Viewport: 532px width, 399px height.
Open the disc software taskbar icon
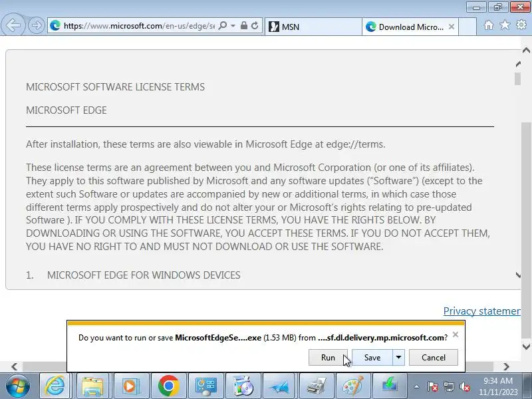tap(243, 386)
